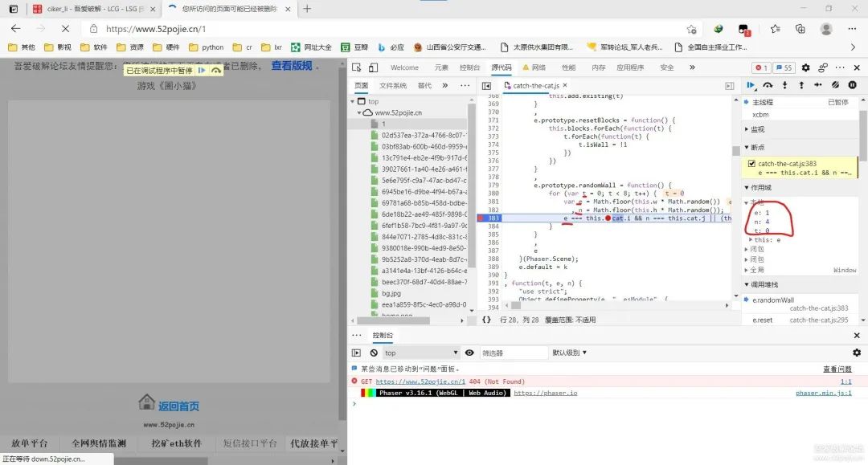Collapse the www.52pojie.cn tree node

(358, 113)
